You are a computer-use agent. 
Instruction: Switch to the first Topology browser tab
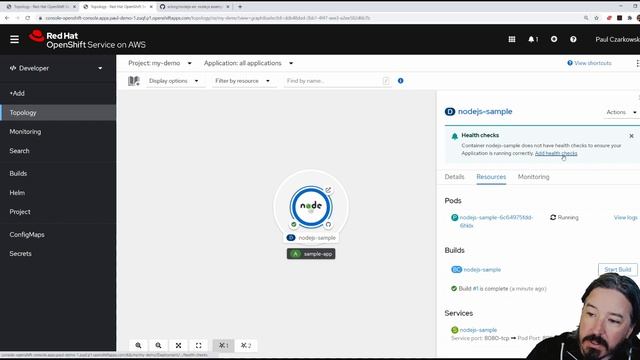click(41, 7)
